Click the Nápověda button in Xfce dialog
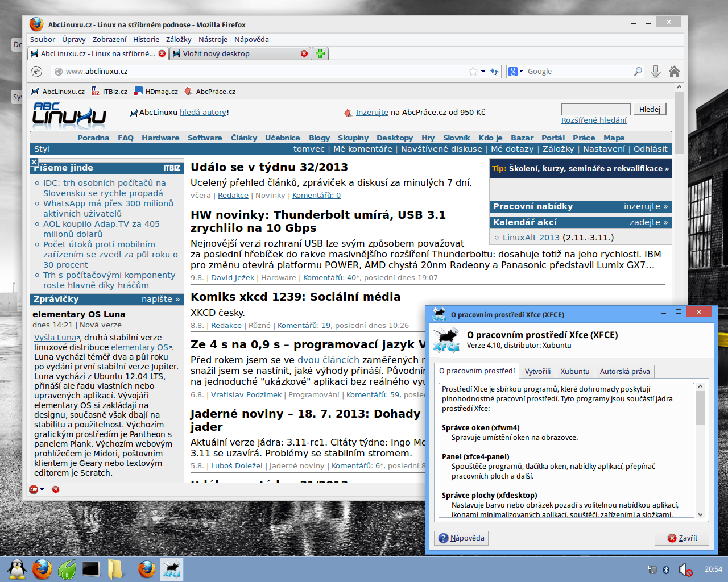728x582 pixels. 461,538
